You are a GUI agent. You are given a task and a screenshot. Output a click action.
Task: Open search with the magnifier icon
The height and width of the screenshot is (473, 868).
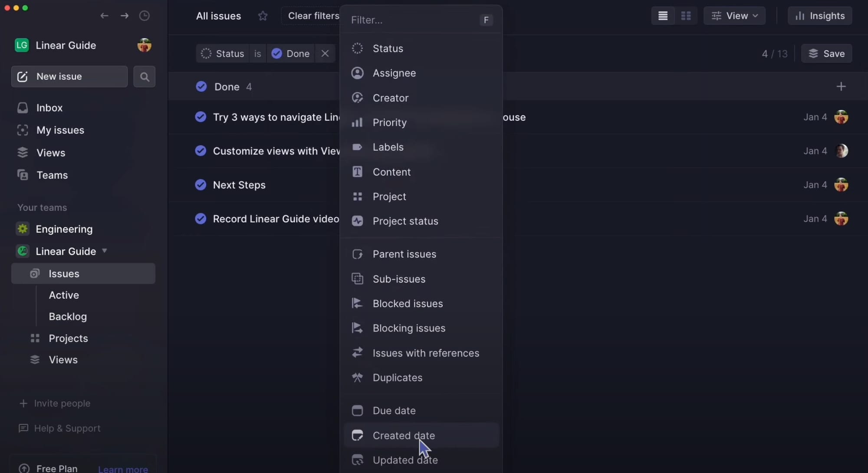coord(145,77)
